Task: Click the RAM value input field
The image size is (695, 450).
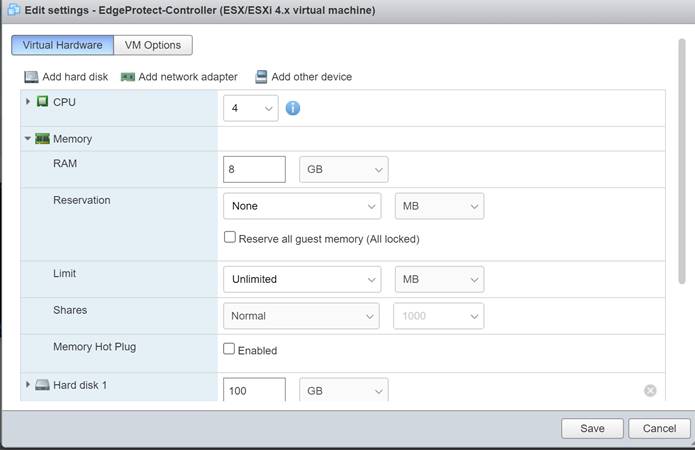Action: point(254,169)
